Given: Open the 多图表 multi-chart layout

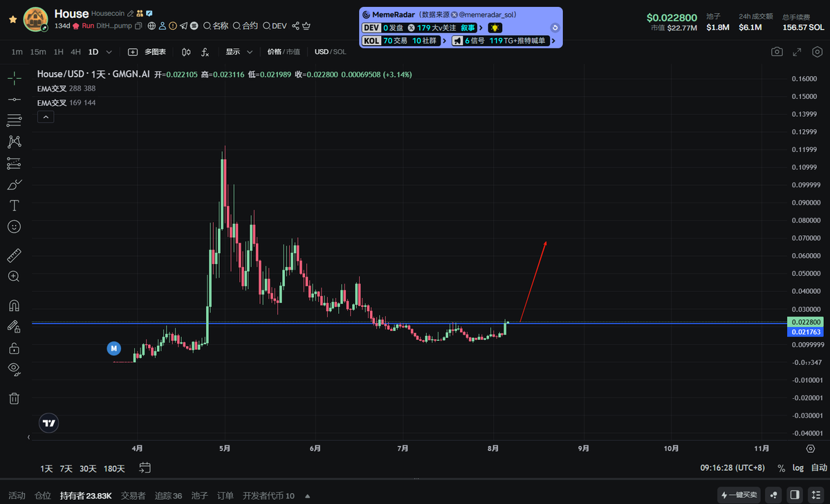Looking at the screenshot, I should tap(147, 52).
